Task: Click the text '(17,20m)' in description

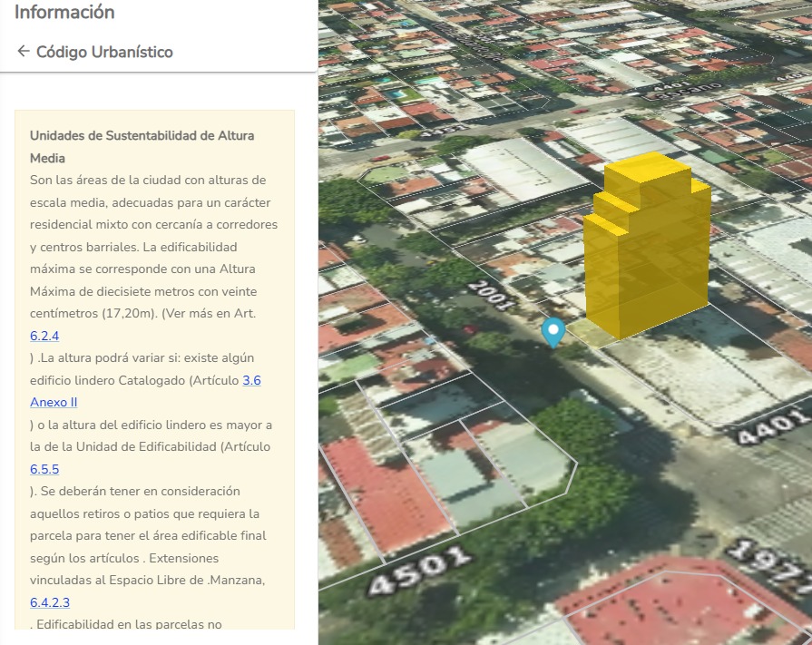Action: point(130,314)
